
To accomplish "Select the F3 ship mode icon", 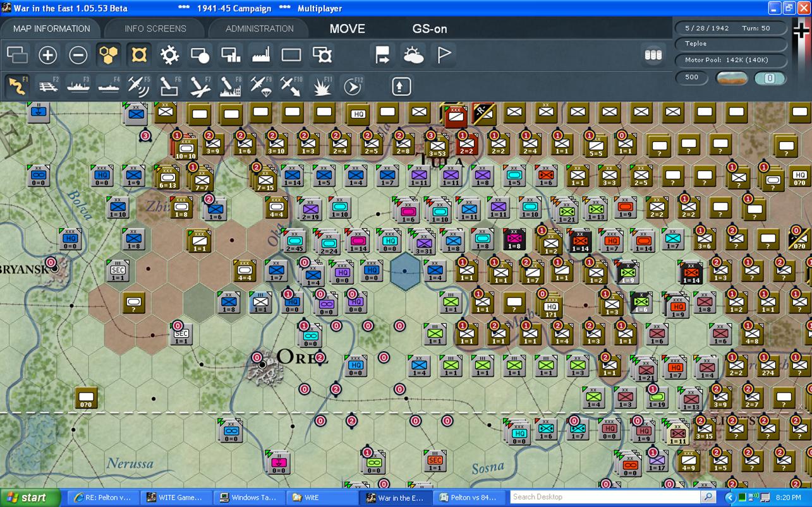I will tap(78, 86).
